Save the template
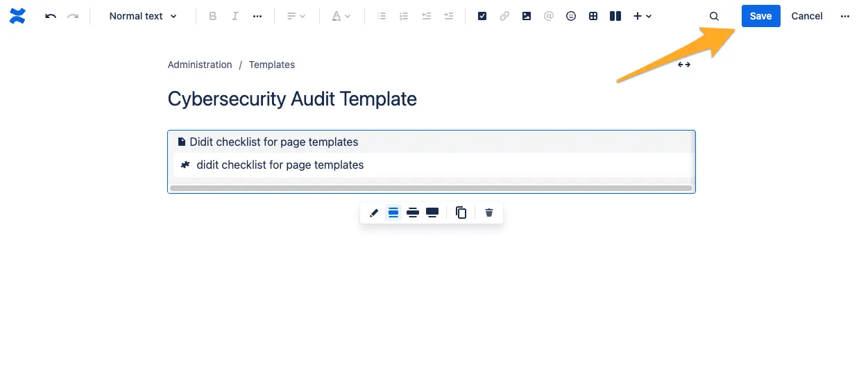 coord(760,16)
